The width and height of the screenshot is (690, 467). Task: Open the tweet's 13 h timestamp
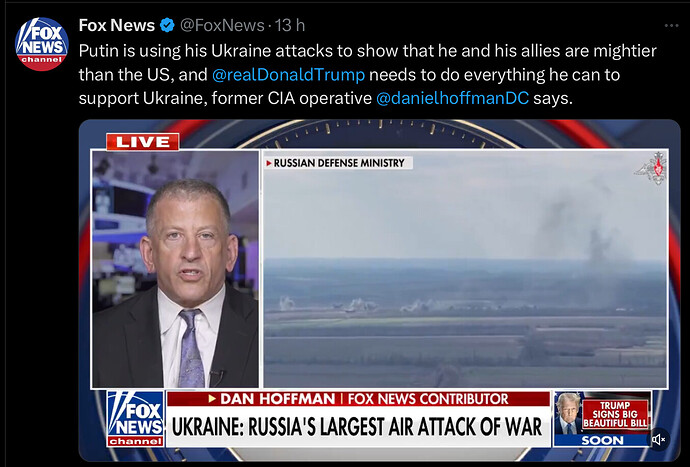(x=290, y=26)
